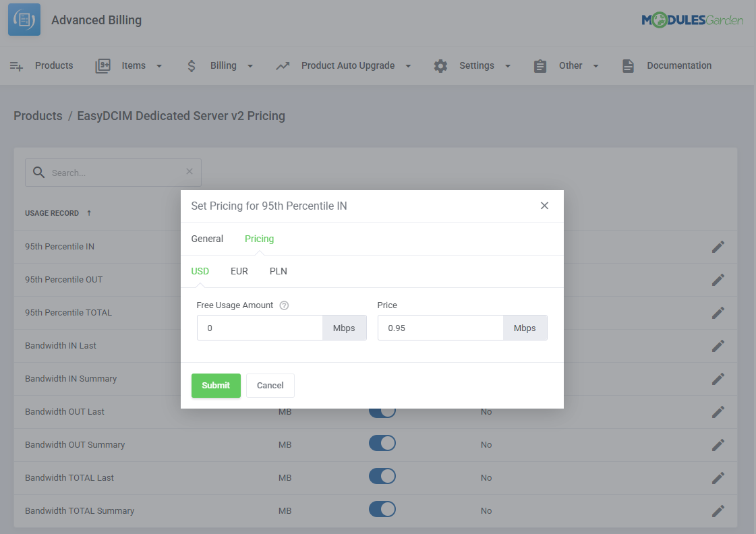Close the Set Pricing dialog with X
This screenshot has height=534, width=756.
[x=544, y=206]
